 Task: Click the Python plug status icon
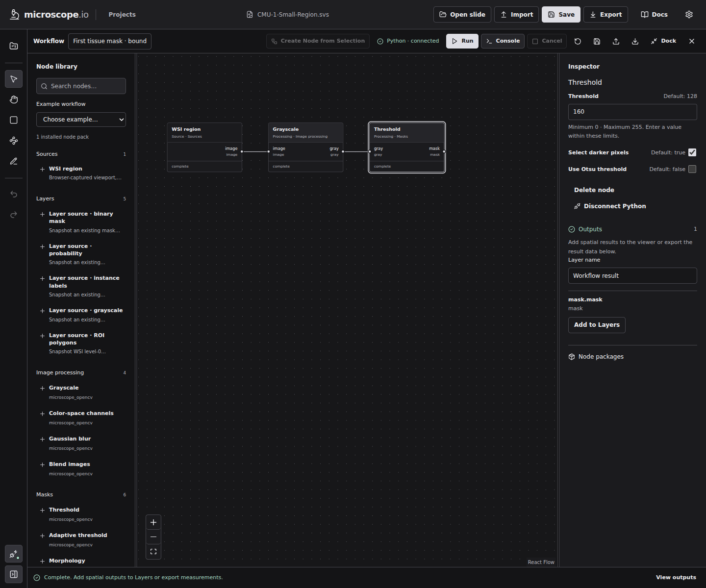pyautogui.click(x=14, y=554)
